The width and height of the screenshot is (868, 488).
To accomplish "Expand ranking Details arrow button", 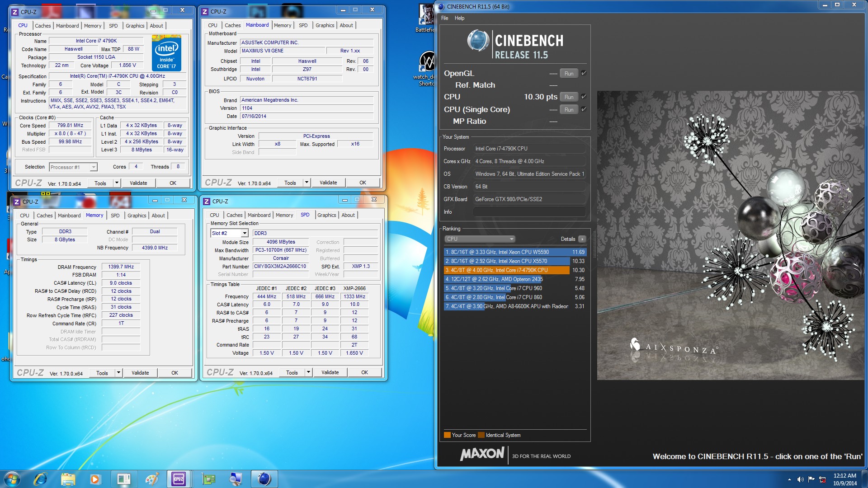I will [x=582, y=239].
